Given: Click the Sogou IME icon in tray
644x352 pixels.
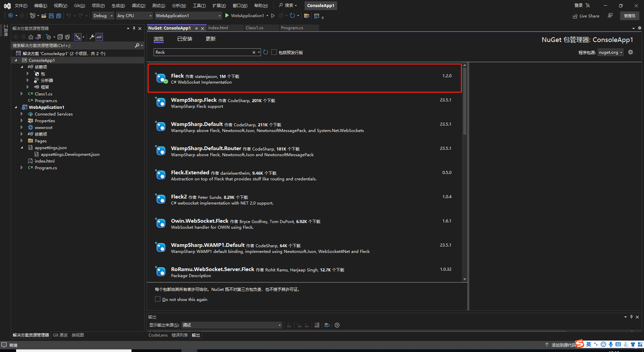Looking at the screenshot, I should point(580,344).
